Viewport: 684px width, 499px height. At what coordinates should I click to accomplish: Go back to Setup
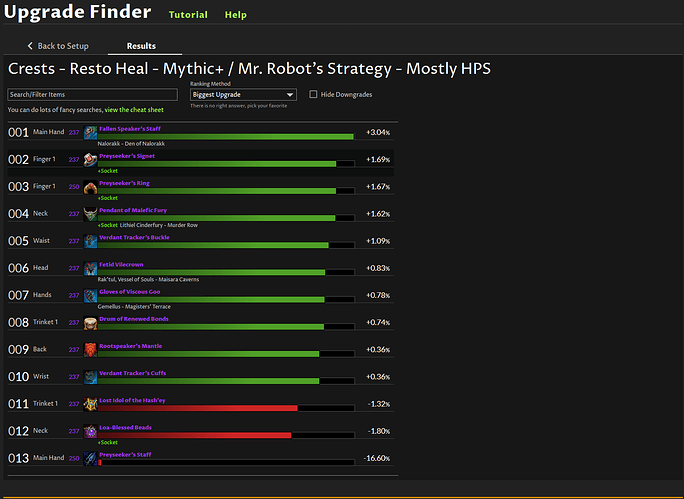[x=58, y=46]
